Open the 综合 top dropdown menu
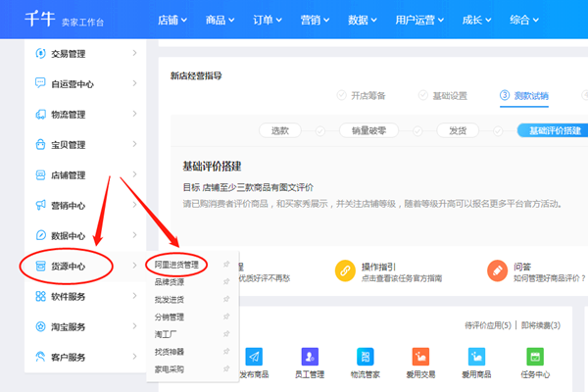Viewport: 588px width, 392px height. click(524, 20)
